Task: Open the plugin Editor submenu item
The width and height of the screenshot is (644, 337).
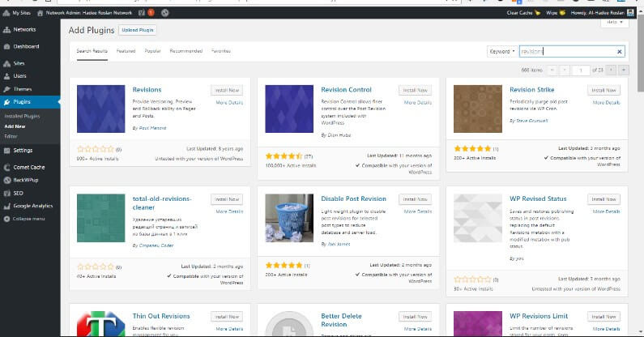Action: [x=11, y=136]
